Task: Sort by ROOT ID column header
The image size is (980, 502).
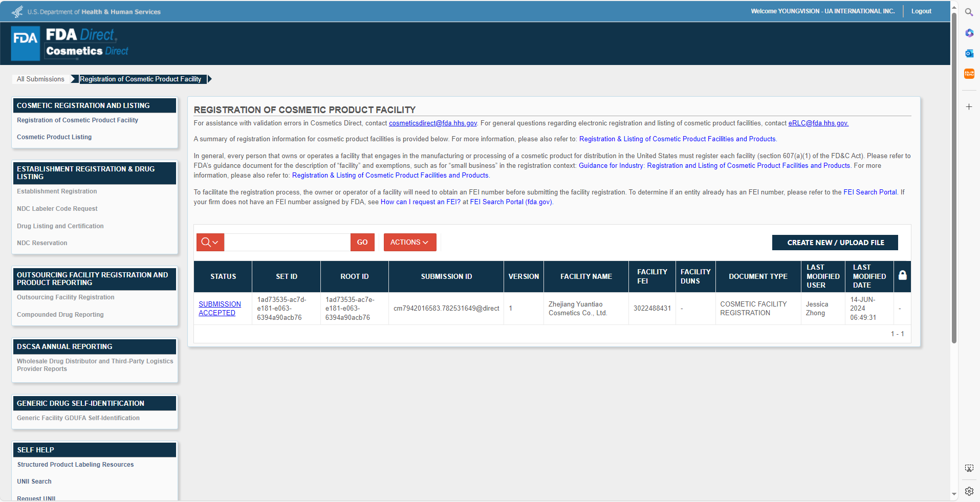Action: click(x=355, y=277)
